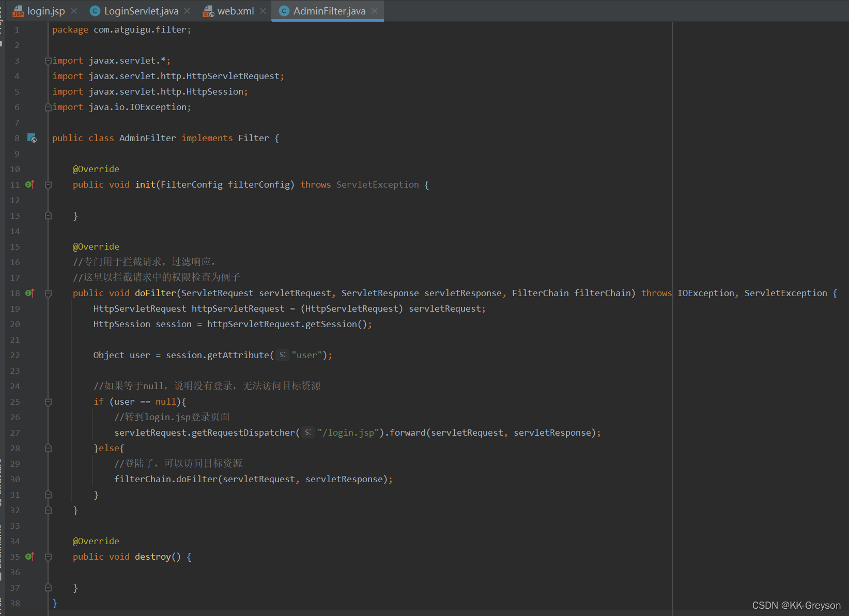Click the fold end marker at line 13

tap(48, 215)
